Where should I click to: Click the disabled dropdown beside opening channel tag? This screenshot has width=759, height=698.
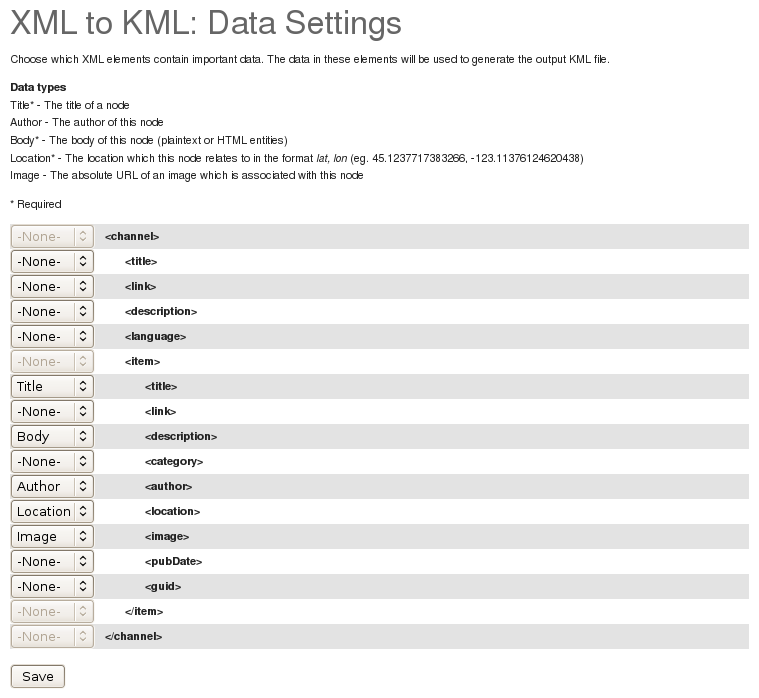pos(52,236)
